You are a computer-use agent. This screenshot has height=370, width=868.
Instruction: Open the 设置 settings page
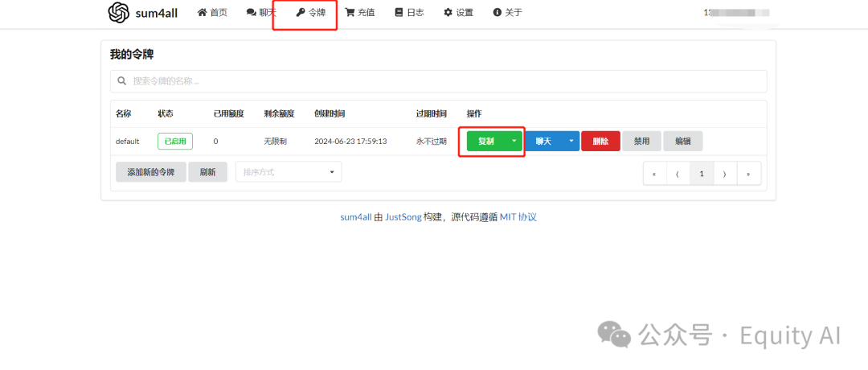click(458, 13)
